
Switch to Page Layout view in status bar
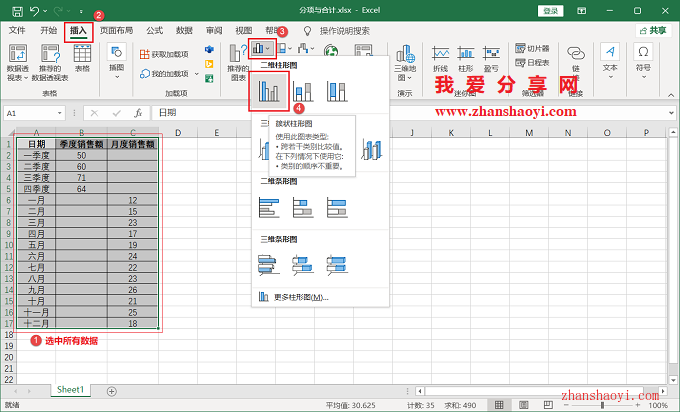tap(524, 405)
